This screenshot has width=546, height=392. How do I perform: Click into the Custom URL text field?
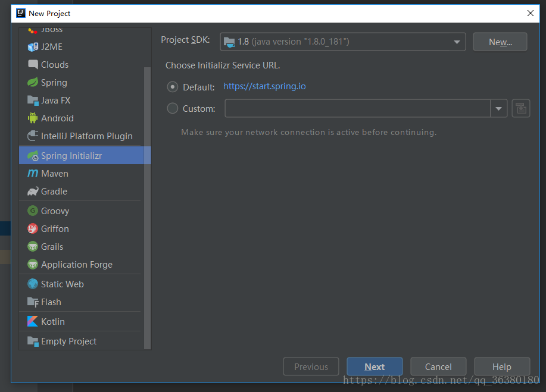tap(358, 108)
